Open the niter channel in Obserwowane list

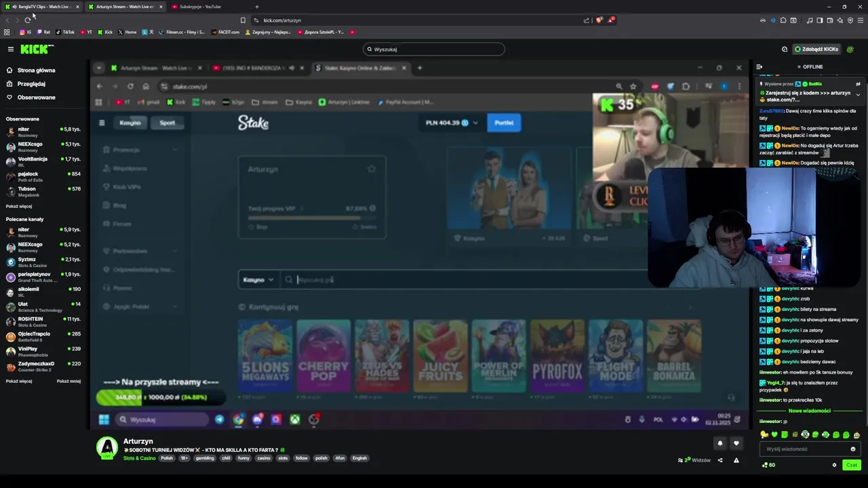pos(43,131)
